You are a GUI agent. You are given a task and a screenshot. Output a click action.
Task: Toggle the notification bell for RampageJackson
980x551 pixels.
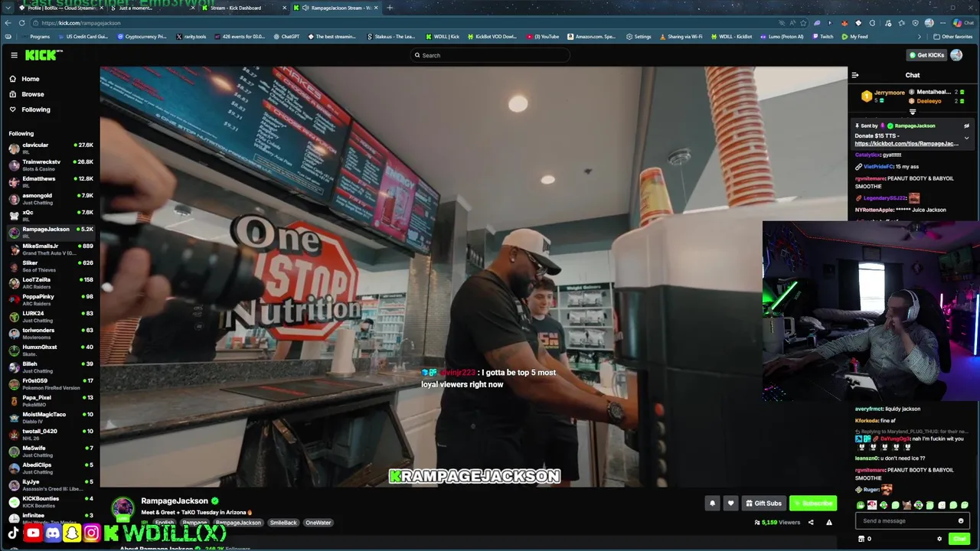point(712,504)
